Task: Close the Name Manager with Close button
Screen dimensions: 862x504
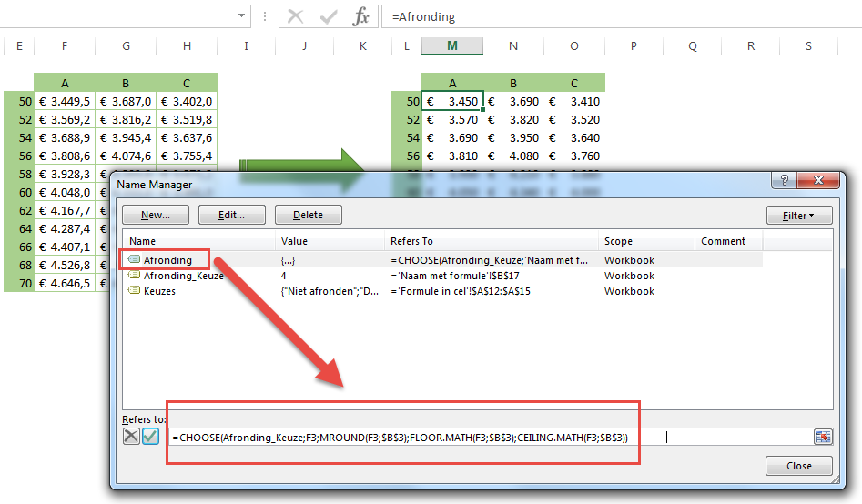Action: point(798,466)
